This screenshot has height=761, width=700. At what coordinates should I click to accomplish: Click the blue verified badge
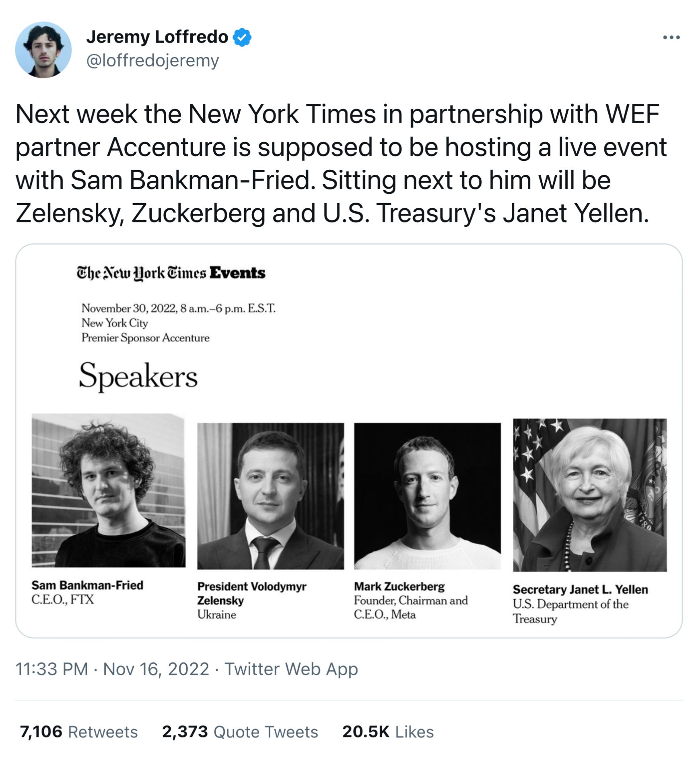tap(242, 37)
